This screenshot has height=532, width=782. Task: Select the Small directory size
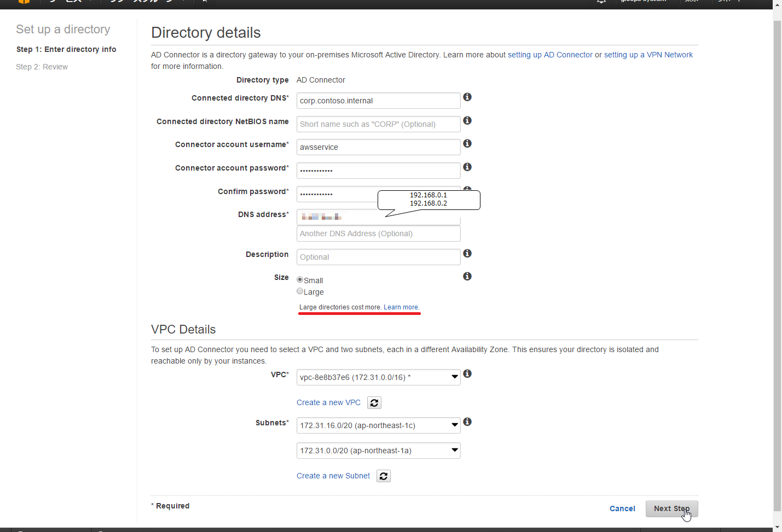[300, 279]
